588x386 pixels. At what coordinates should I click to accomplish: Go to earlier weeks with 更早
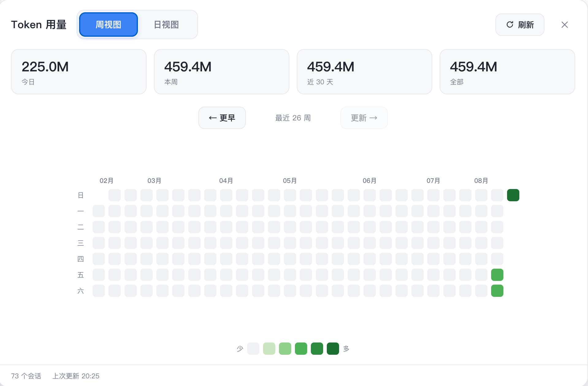(x=222, y=118)
